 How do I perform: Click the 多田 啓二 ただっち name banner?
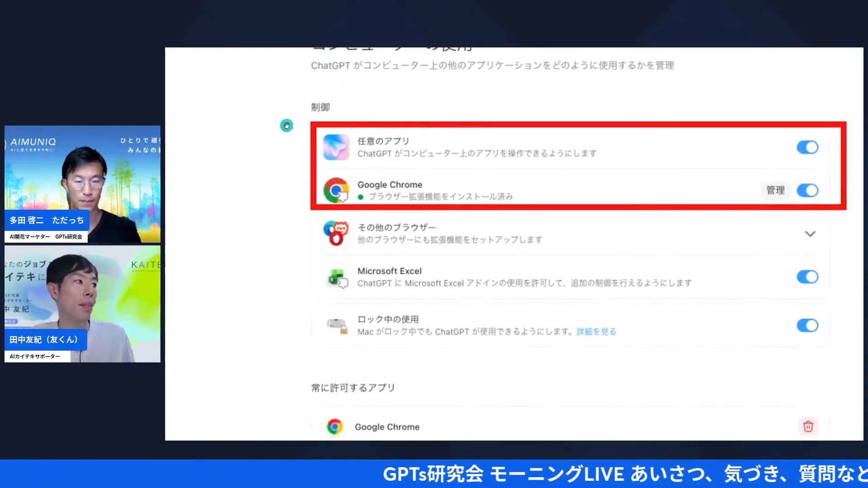pyautogui.click(x=47, y=220)
